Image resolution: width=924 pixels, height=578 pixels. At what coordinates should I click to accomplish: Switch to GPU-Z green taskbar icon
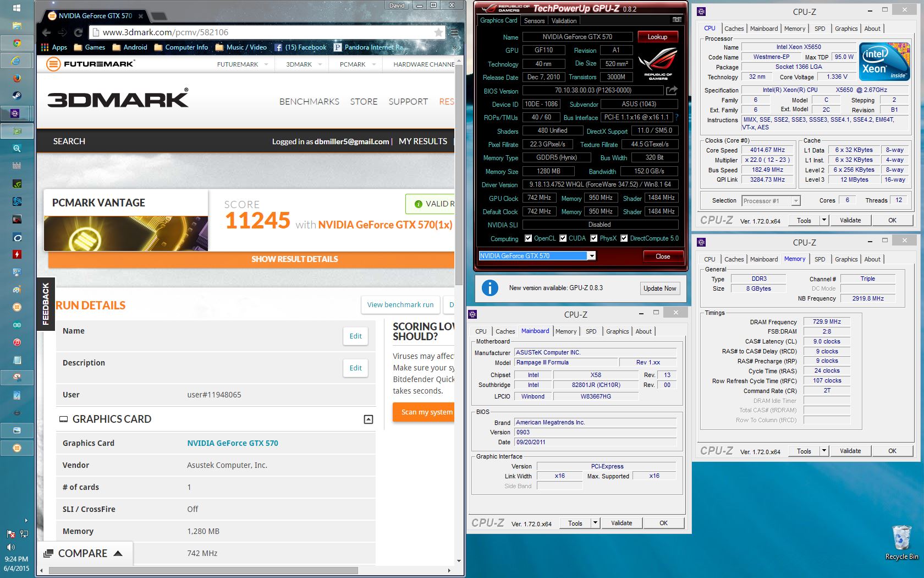pyautogui.click(x=16, y=131)
